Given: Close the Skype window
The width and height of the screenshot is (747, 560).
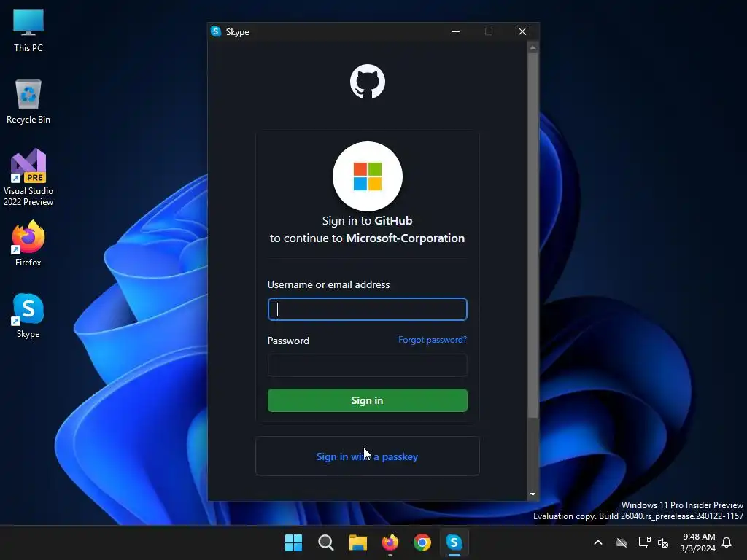Looking at the screenshot, I should click(522, 31).
